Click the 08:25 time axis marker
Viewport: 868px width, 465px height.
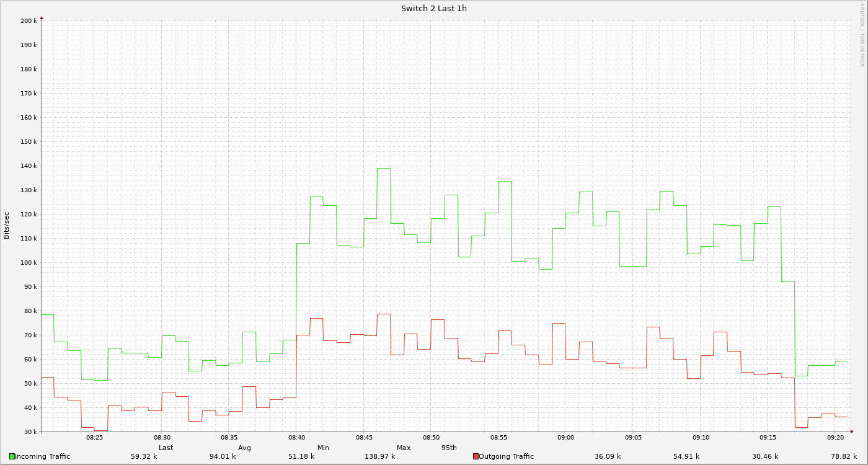pyautogui.click(x=94, y=438)
